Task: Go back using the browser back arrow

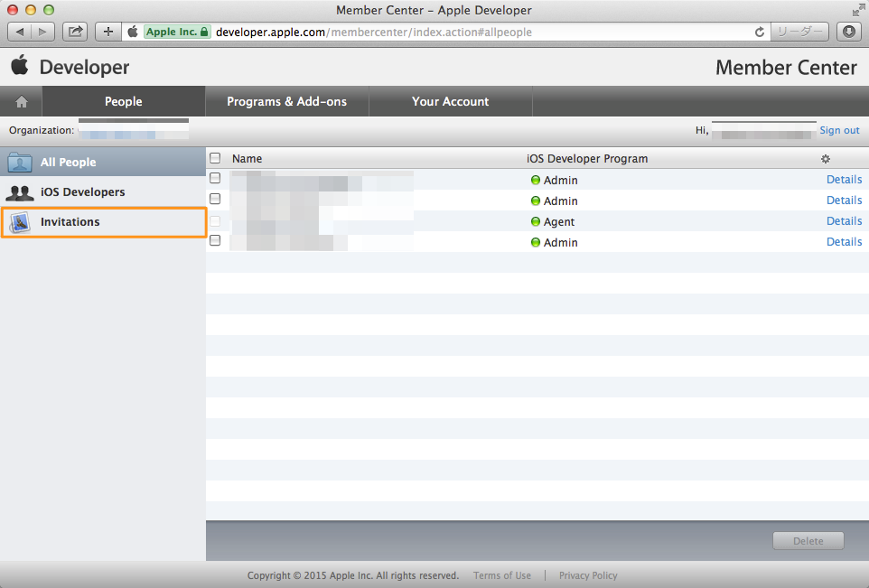Action: [x=19, y=31]
